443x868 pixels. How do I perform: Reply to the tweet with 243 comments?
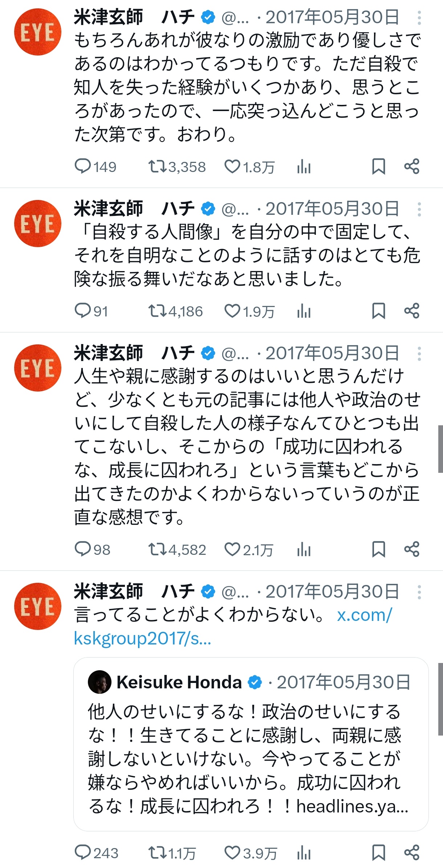click(x=96, y=853)
